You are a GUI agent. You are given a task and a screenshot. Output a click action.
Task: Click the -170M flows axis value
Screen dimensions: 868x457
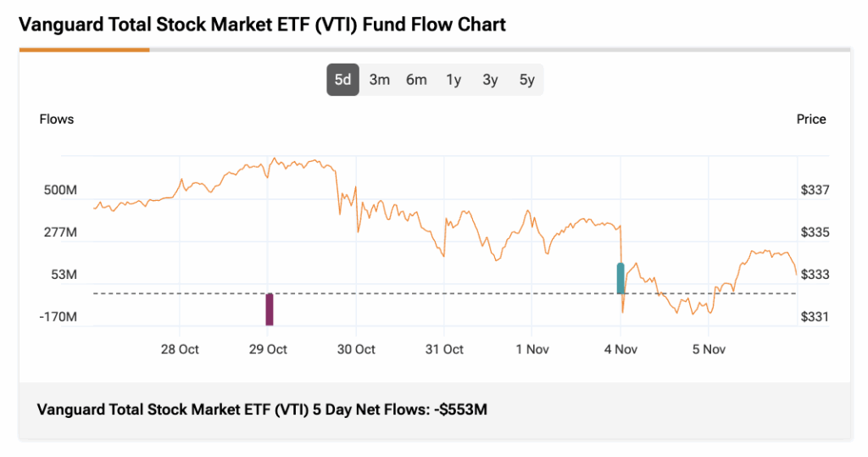click(59, 317)
